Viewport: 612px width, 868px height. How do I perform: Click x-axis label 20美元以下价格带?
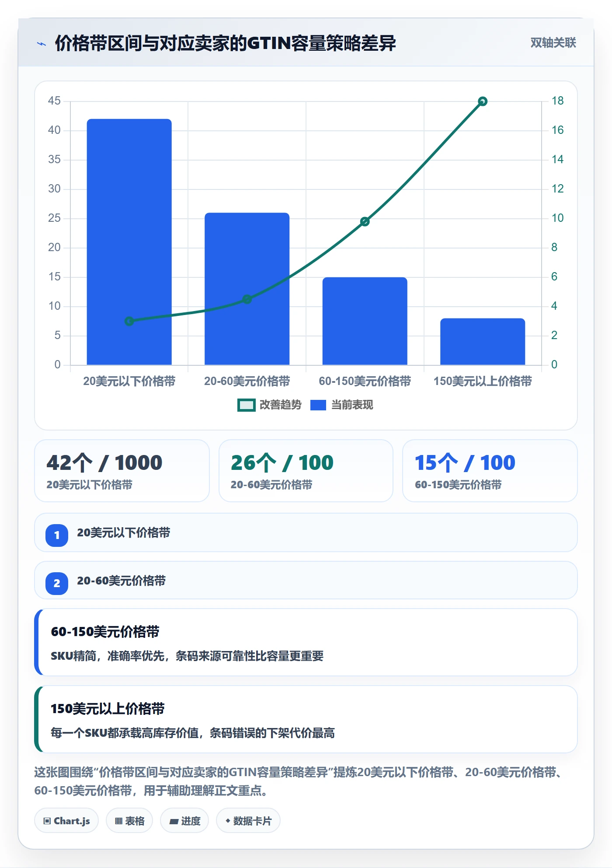click(129, 381)
